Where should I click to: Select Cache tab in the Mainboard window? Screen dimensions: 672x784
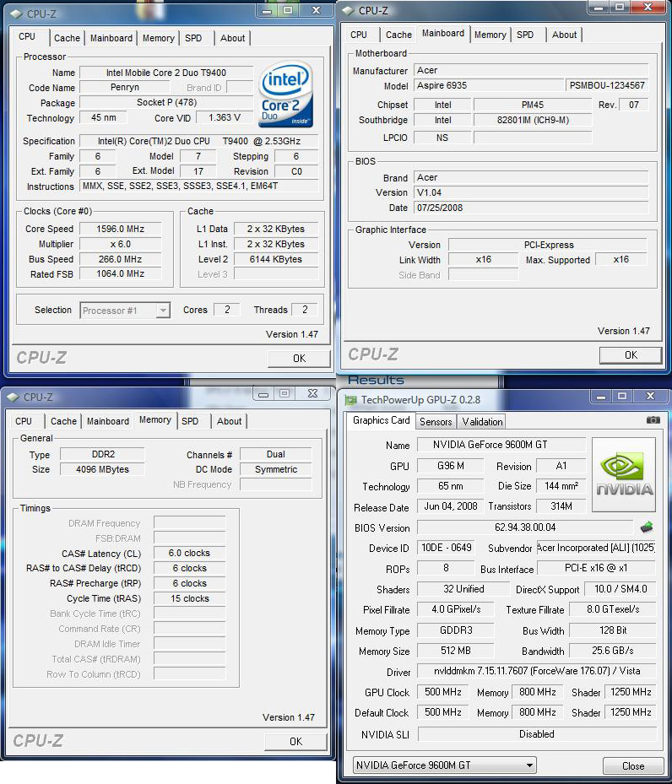[398, 35]
